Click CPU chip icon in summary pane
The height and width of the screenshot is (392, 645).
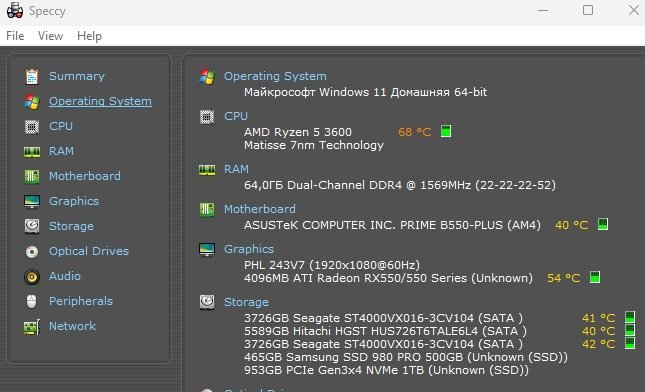point(207,117)
